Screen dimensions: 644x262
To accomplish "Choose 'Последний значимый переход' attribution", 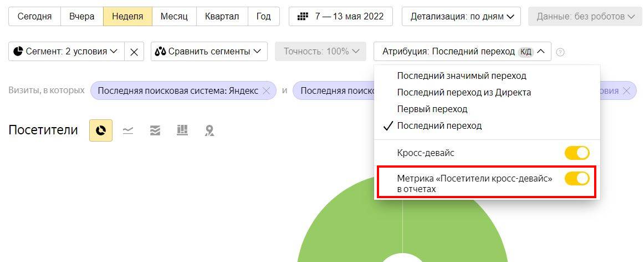I will [462, 75].
